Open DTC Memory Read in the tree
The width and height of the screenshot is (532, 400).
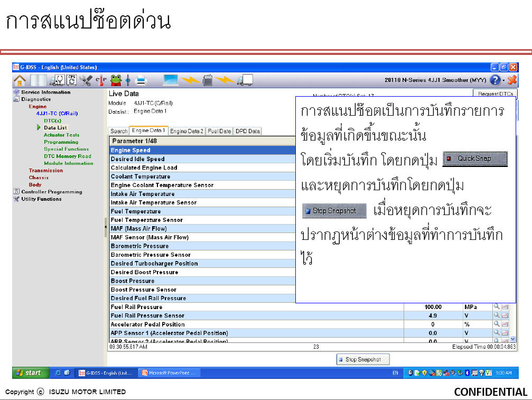(68, 156)
